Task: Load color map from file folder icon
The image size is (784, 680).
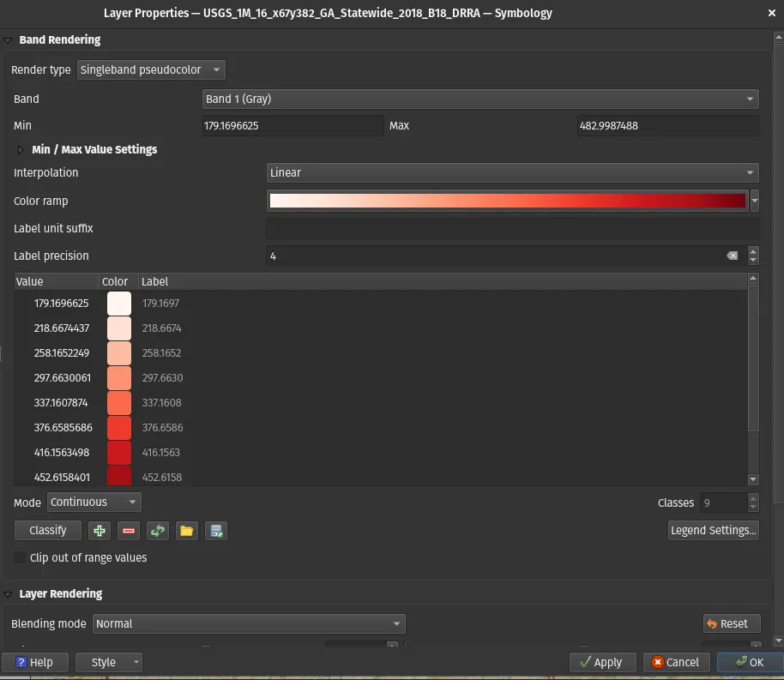Action: [187, 531]
